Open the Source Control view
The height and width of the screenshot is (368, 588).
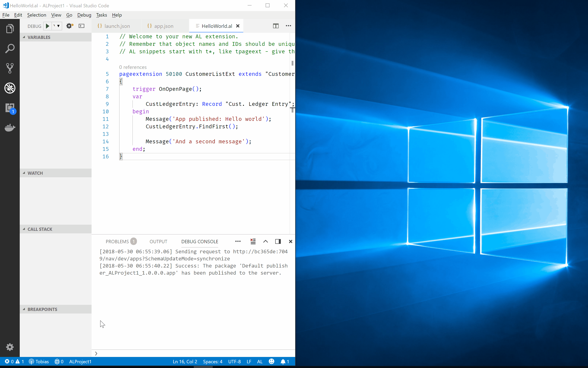coord(10,68)
